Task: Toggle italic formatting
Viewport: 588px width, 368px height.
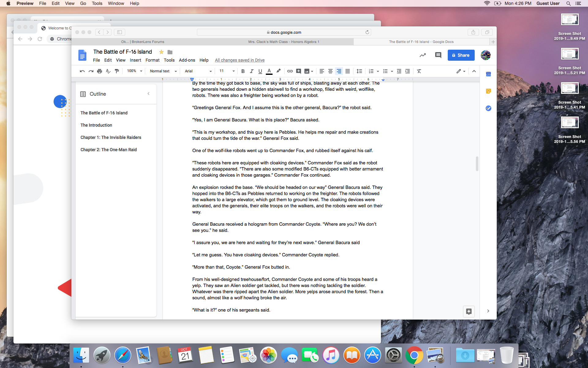Action: (x=251, y=71)
